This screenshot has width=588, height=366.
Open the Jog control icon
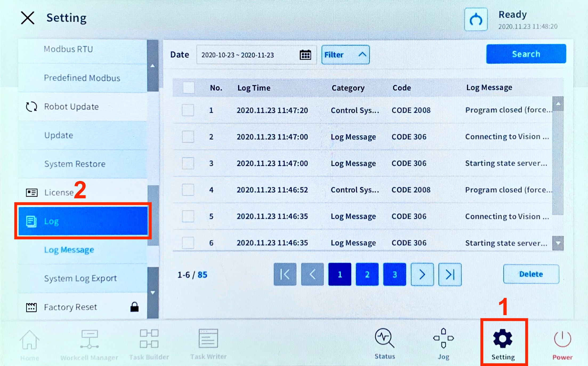(443, 344)
